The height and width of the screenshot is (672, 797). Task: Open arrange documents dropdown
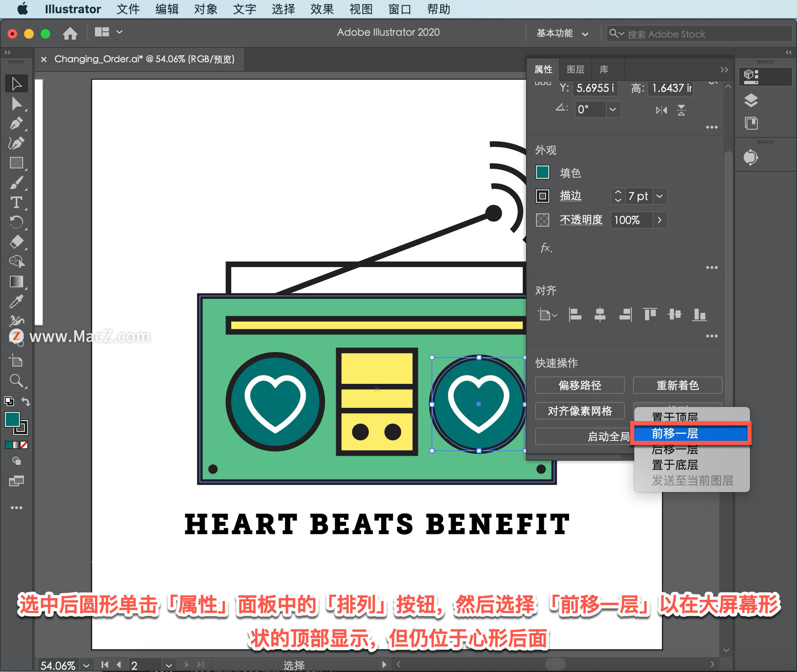click(109, 32)
